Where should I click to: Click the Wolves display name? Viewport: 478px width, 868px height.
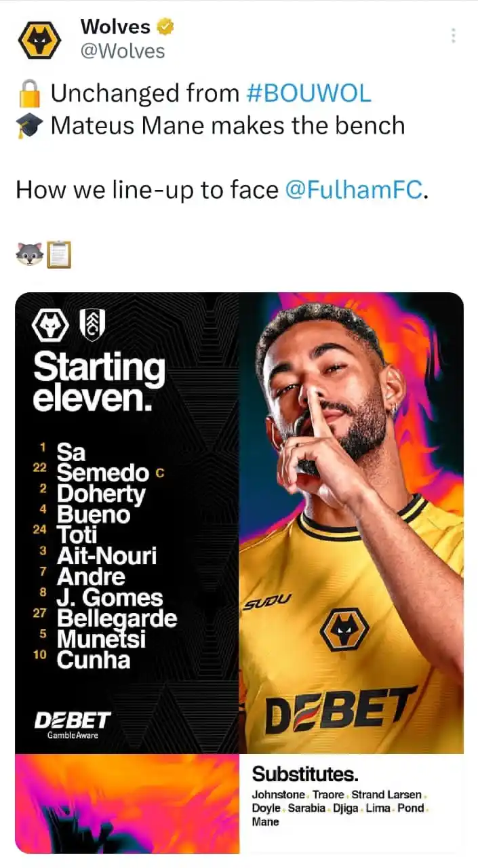tap(115, 27)
